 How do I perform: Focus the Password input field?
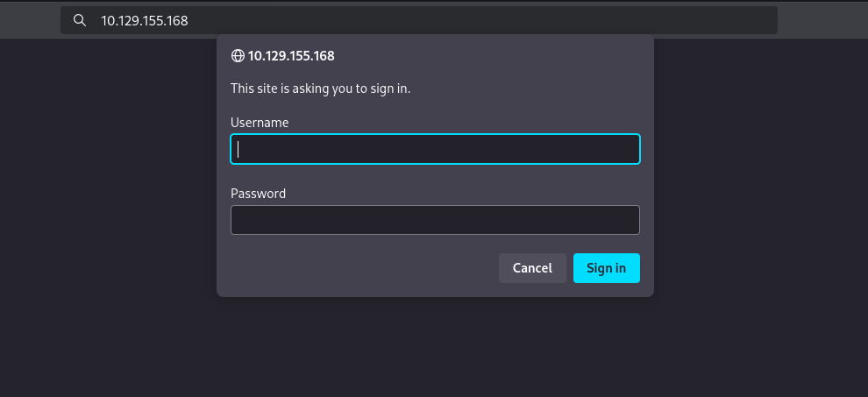[x=435, y=220]
